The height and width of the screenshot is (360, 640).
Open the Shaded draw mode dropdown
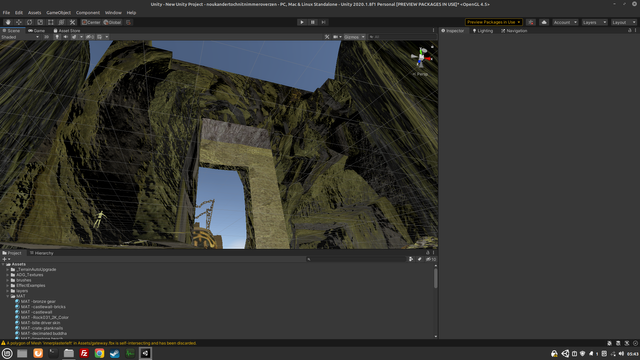(20, 37)
